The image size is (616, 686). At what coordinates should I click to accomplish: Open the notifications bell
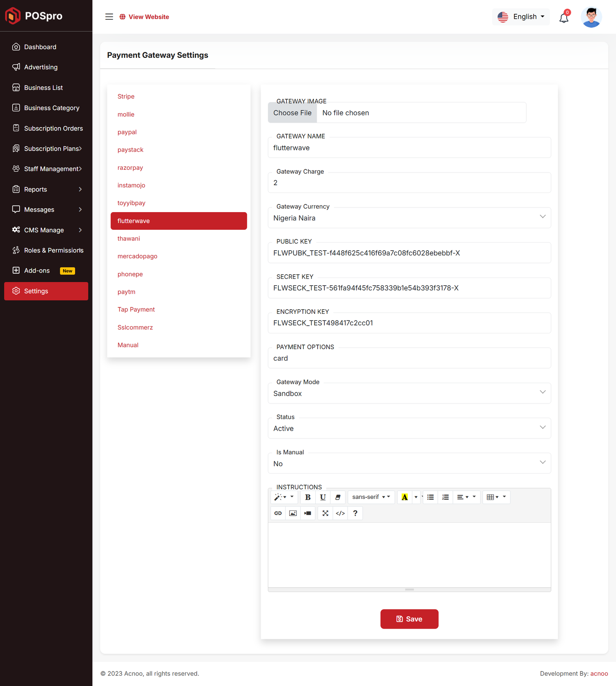pyautogui.click(x=564, y=17)
